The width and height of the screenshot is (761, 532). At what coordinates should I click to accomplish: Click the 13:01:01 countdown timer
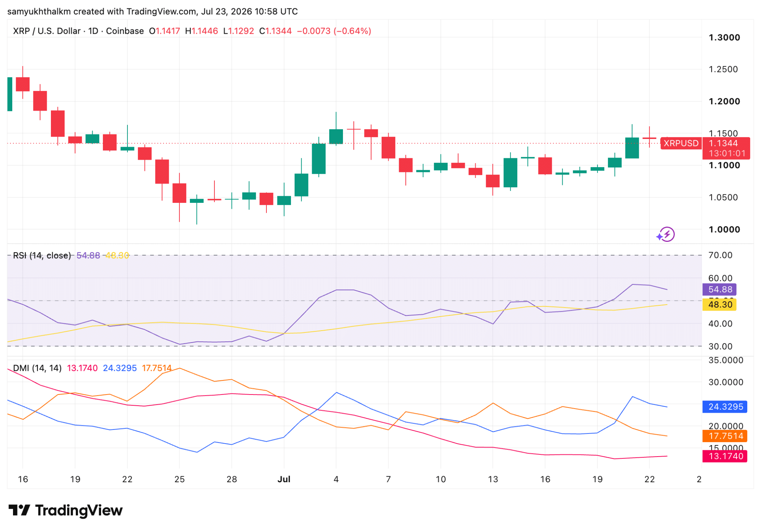coord(726,153)
